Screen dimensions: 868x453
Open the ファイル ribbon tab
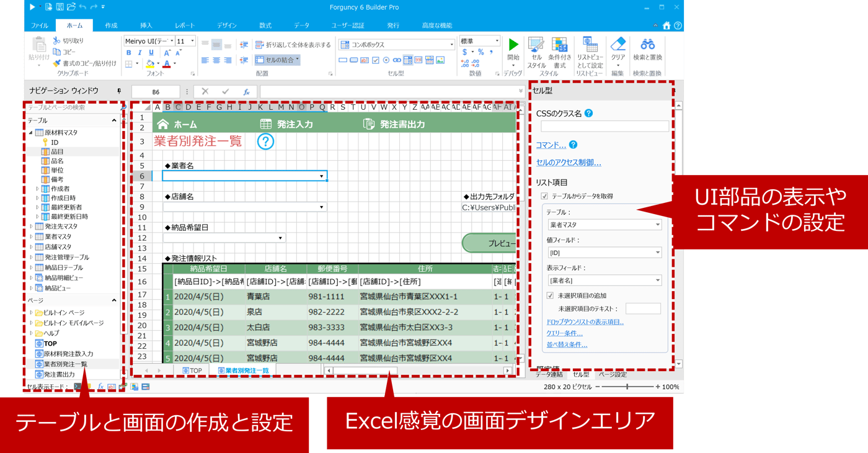[39, 25]
